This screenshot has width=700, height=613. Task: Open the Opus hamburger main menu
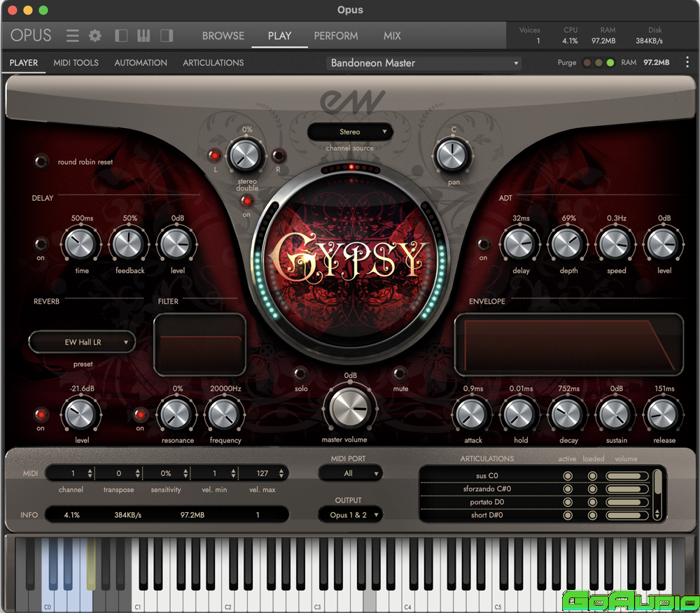72,36
